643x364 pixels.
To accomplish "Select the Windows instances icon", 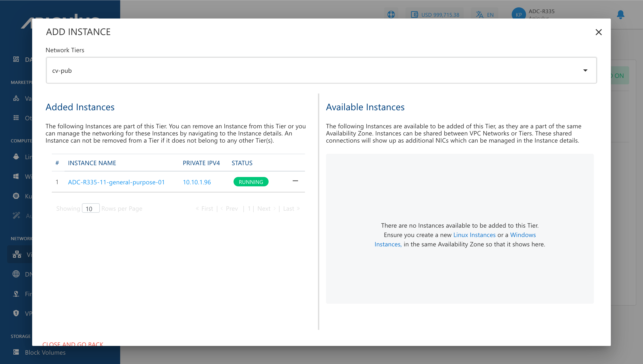I will pos(16,176).
